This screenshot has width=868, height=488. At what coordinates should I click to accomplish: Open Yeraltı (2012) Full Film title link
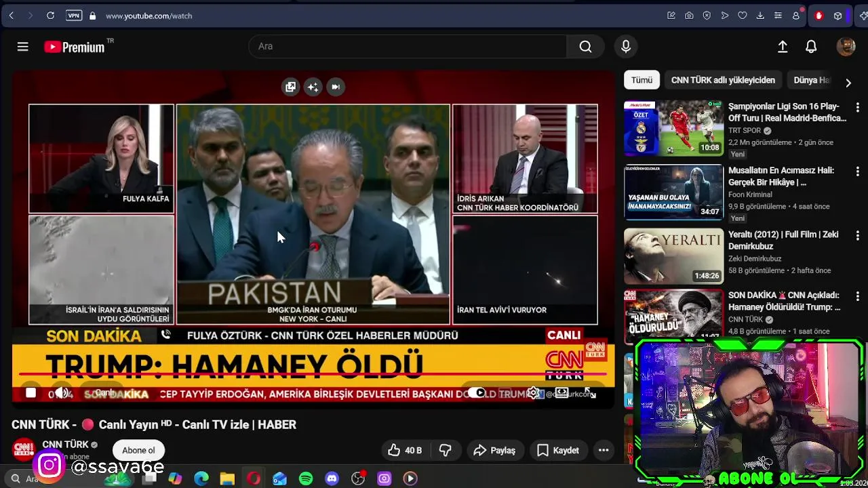[x=783, y=240]
